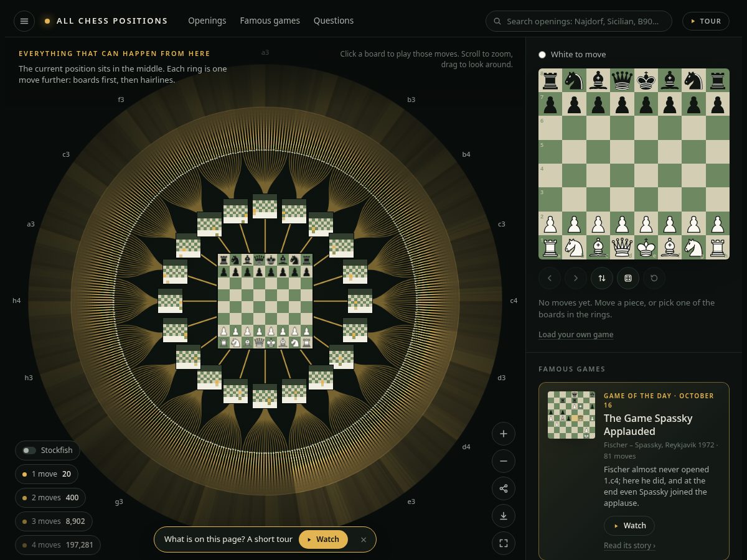
Task: Toggle the 1 move ring chip
Action: [x=47, y=474]
